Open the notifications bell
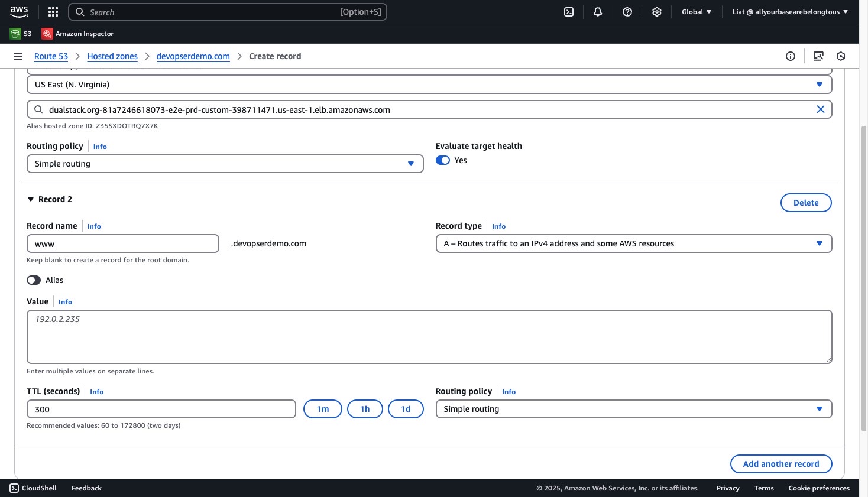Viewport: 868px width, 497px height. [598, 12]
